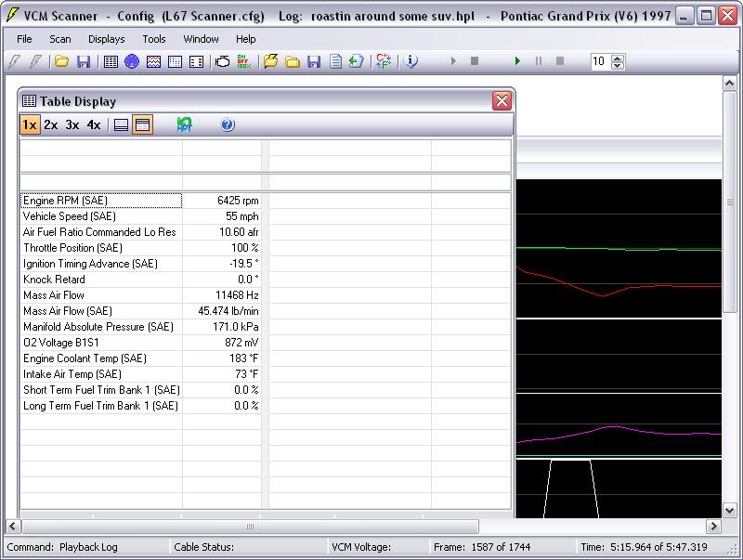
Task: Select 1x size in Table Display
Action: click(x=30, y=125)
